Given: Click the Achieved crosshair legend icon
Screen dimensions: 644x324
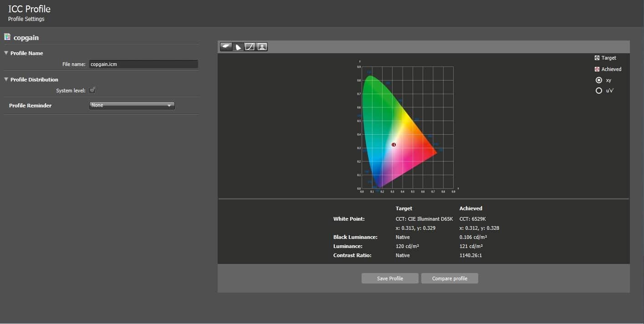Looking at the screenshot, I should pyautogui.click(x=597, y=69).
